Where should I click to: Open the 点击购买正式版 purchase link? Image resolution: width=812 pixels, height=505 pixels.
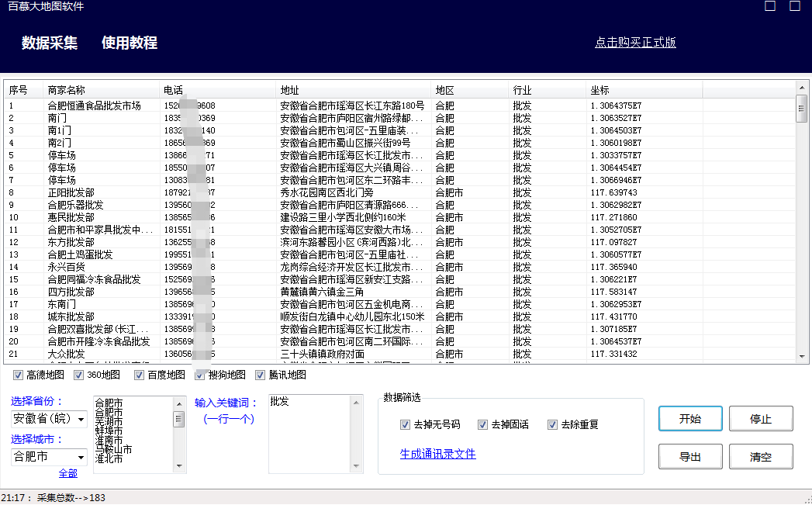tap(635, 43)
